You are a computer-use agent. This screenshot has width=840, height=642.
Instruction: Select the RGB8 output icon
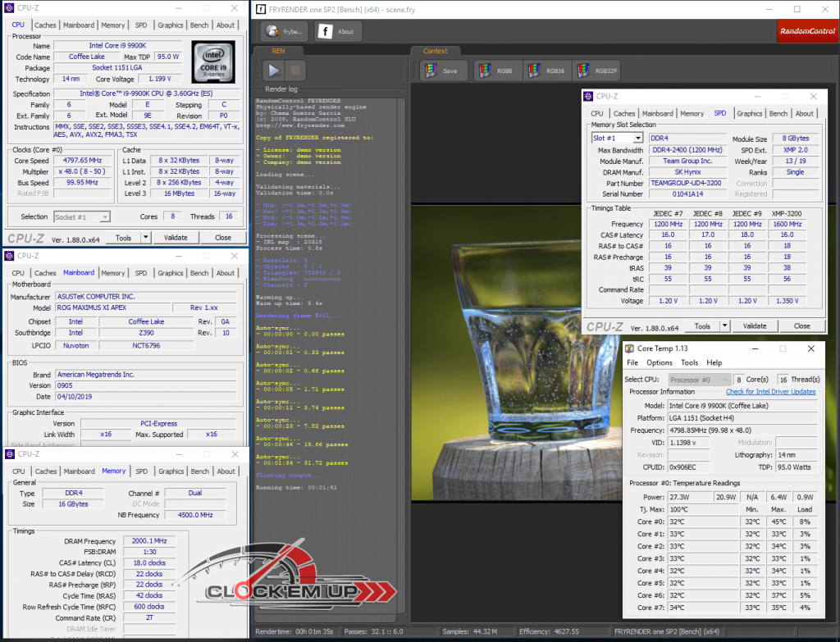click(x=497, y=71)
